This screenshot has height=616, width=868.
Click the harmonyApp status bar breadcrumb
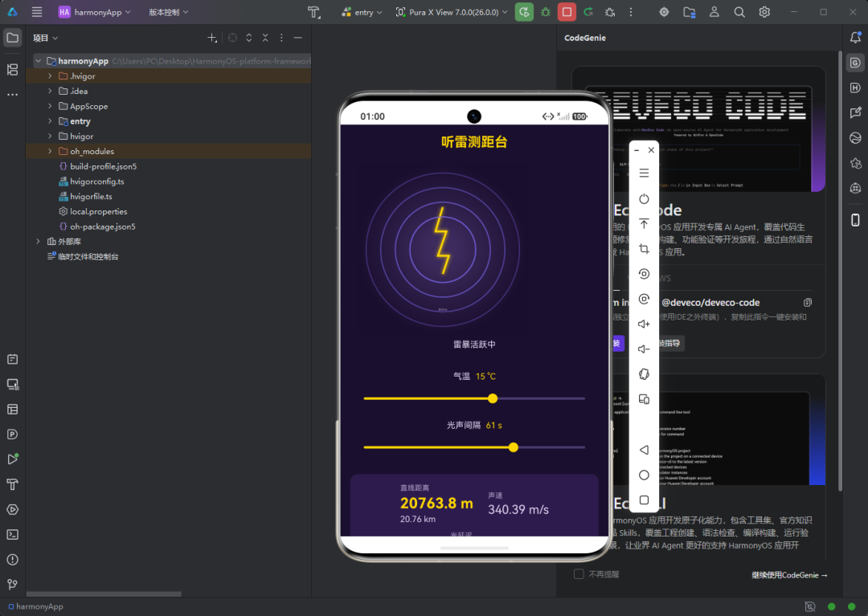(x=36, y=606)
